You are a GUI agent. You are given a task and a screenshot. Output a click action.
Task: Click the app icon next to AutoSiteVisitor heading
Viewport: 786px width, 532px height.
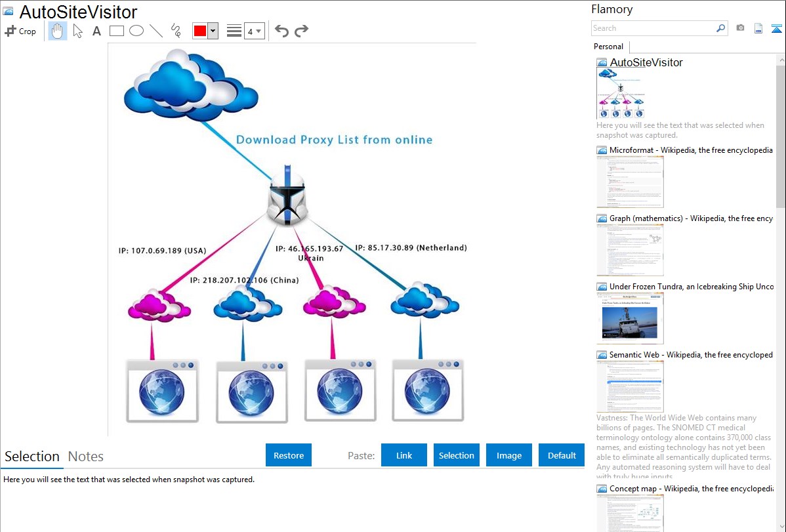[x=8, y=11]
